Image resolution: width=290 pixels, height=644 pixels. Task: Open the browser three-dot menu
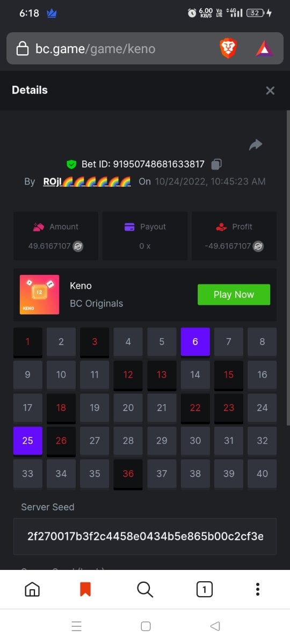(x=258, y=589)
